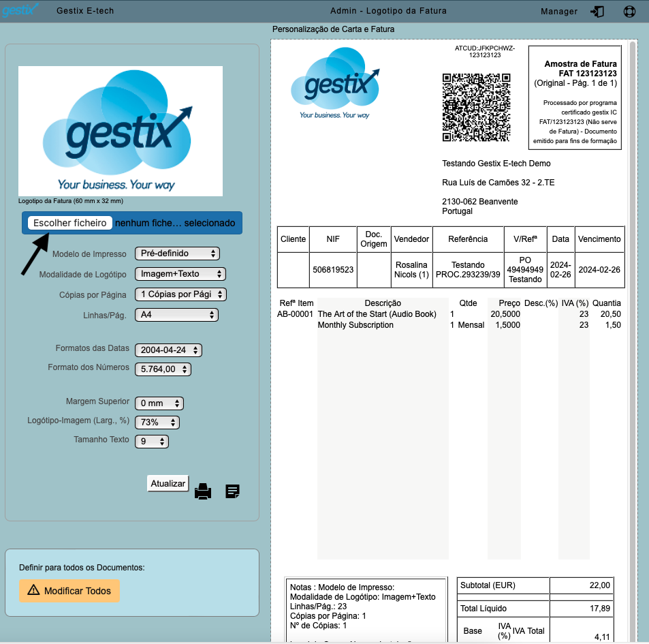Screen dimensions: 649x644
Task: Click 'Notas : Modelo de Impresso:' line
Action: click(x=343, y=587)
